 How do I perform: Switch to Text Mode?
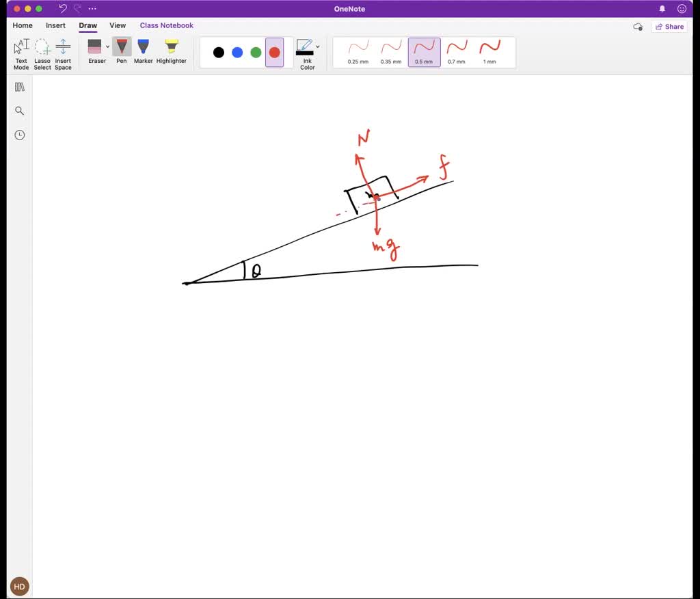21,51
